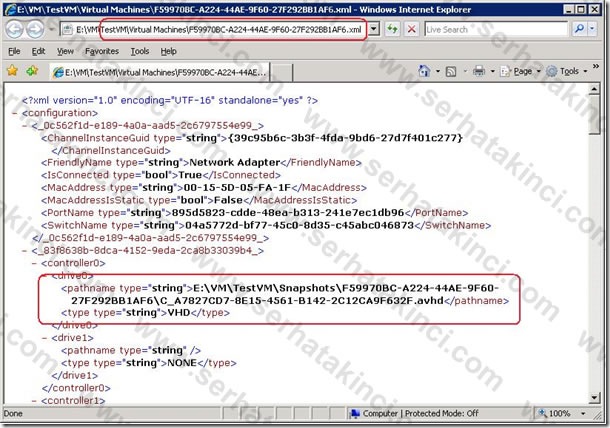
Task: Click the Done status text
Action: 13,414
